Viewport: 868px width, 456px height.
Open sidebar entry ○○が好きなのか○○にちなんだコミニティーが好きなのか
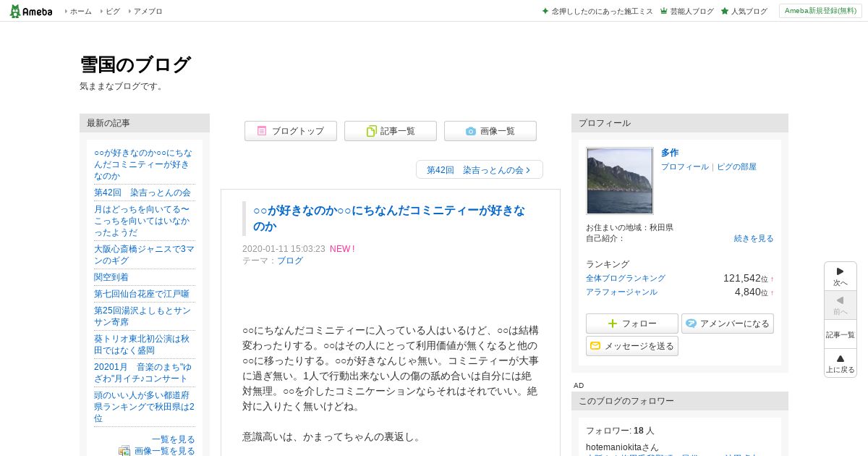click(144, 164)
